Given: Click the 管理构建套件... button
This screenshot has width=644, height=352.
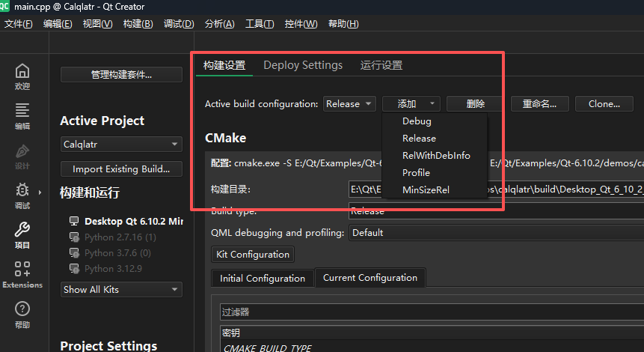Looking at the screenshot, I should pos(121,75).
